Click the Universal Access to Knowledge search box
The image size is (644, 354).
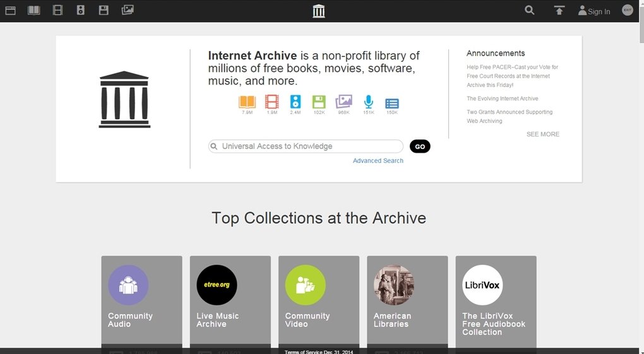[306, 146]
